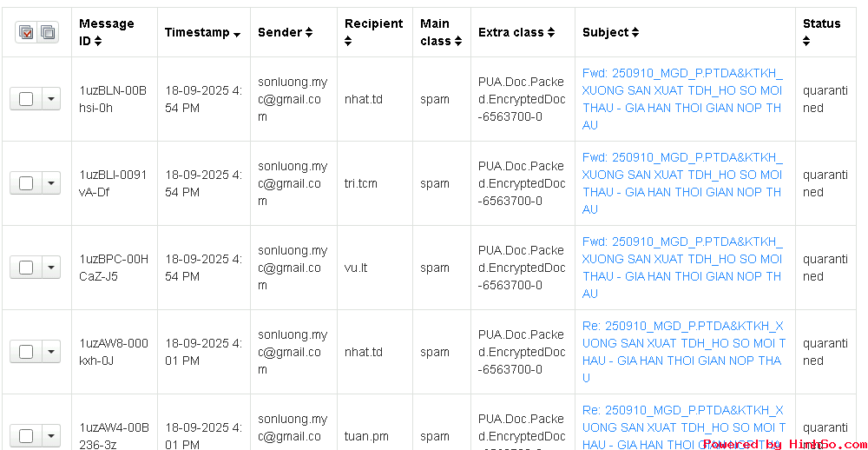Click the Timestamp sort arrow
868x450 pixels.
237,34
